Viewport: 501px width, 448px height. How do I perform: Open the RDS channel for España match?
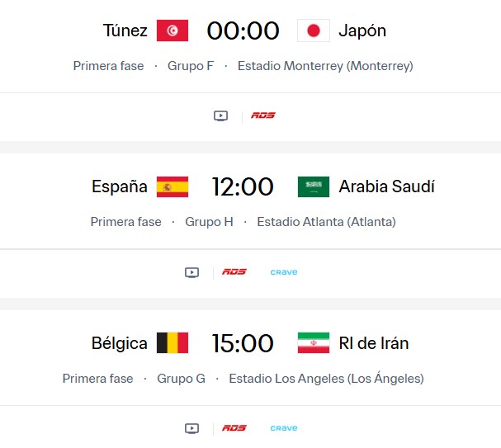pyautogui.click(x=234, y=272)
